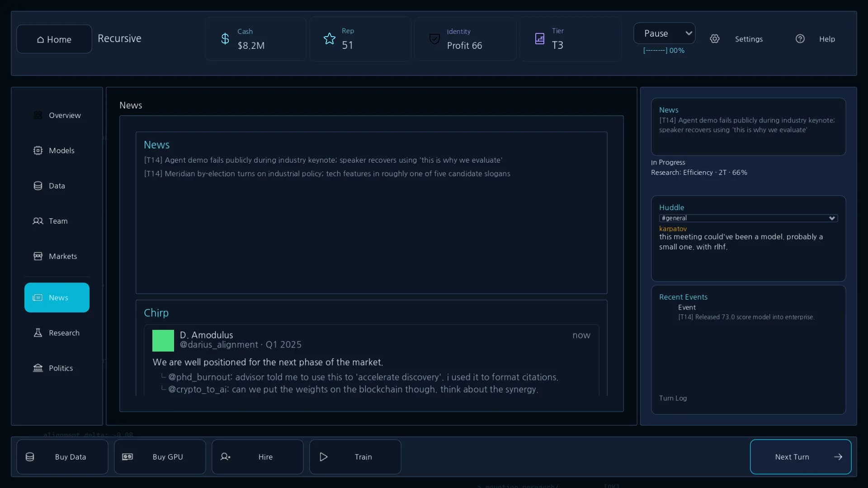Viewport: 868px width, 488px height.
Task: Open the Research section
Action: [57, 333]
